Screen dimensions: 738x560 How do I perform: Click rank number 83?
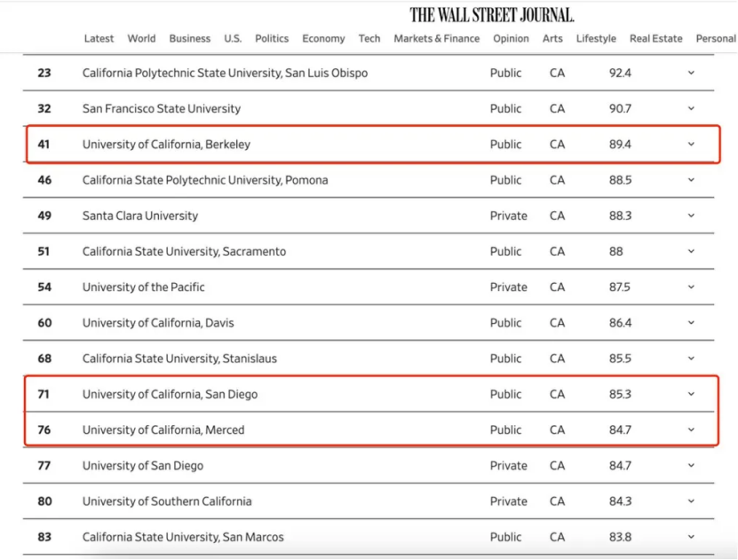click(x=44, y=538)
